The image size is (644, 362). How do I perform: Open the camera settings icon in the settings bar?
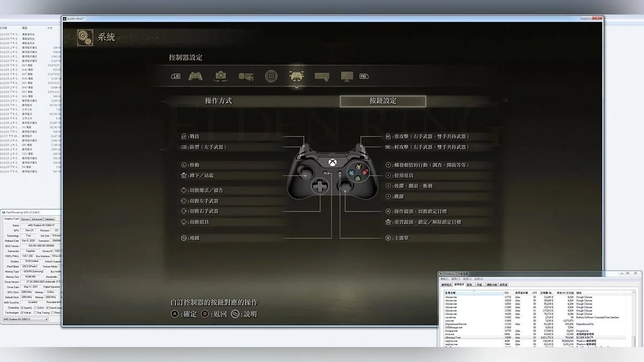point(221,76)
